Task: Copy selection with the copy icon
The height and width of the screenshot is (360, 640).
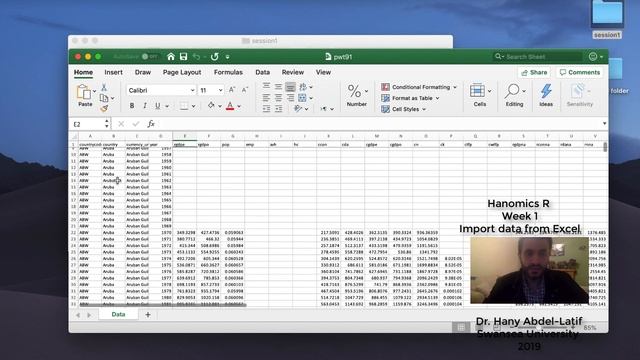Action: click(x=104, y=98)
